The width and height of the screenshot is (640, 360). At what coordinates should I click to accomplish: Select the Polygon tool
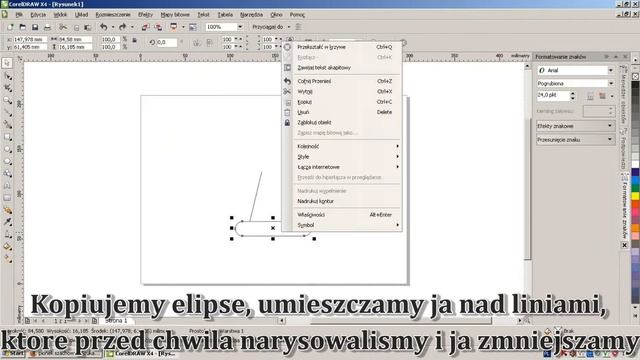point(7,161)
